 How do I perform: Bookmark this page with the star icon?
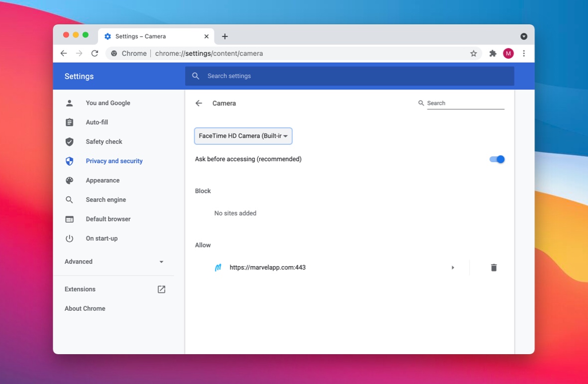tap(473, 53)
